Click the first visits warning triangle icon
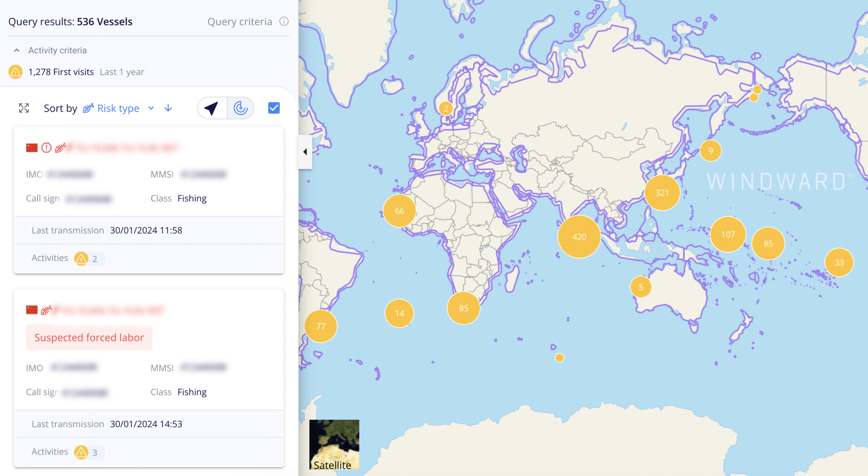The width and height of the screenshot is (868, 476). [15, 72]
